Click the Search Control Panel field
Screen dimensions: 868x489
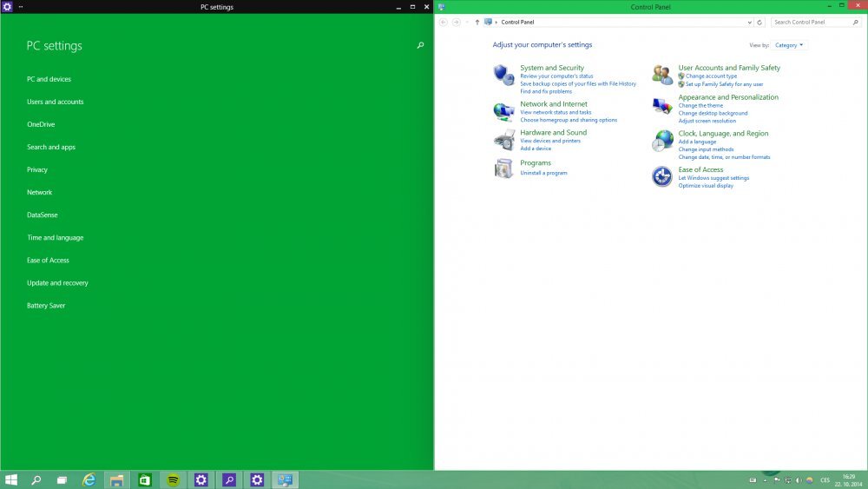(816, 23)
